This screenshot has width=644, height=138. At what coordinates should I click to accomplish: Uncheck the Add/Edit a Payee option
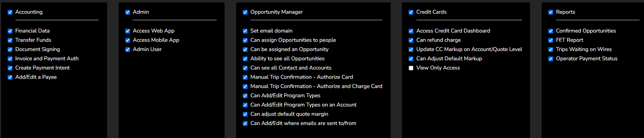click(x=10, y=77)
